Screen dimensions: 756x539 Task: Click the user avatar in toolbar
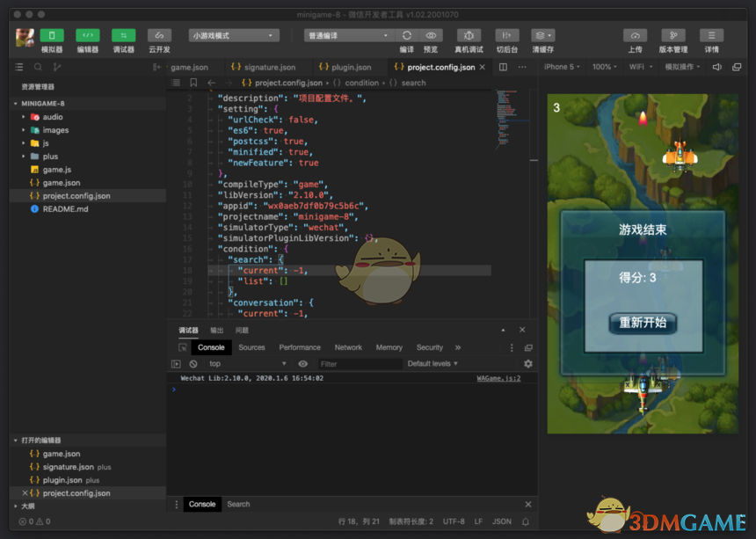click(25, 38)
